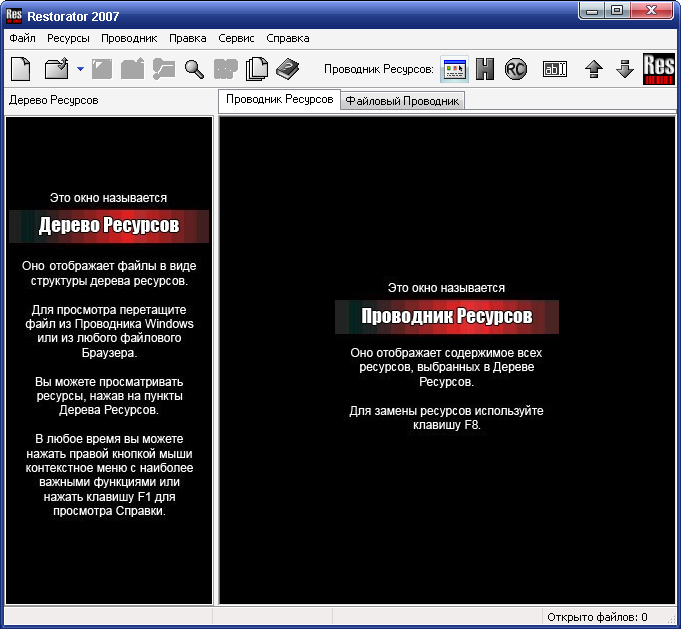Switch to the Файловый Проводник tab
The width and height of the screenshot is (681, 629).
tap(402, 101)
